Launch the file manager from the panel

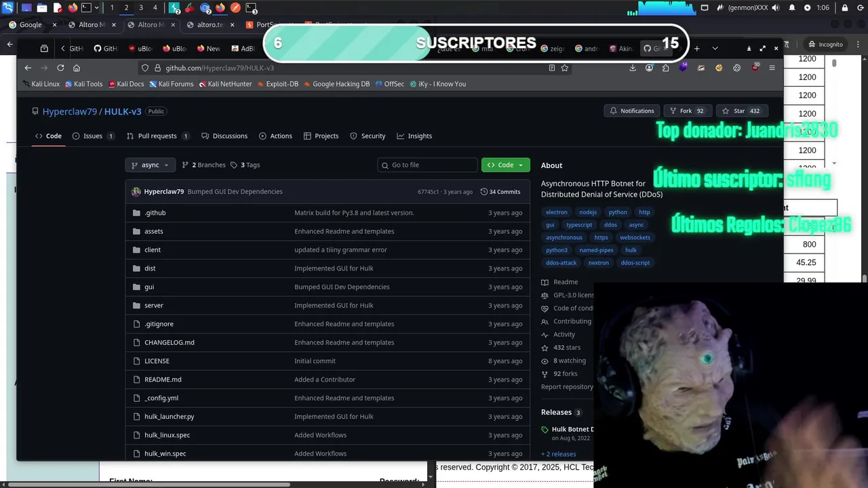tap(42, 8)
